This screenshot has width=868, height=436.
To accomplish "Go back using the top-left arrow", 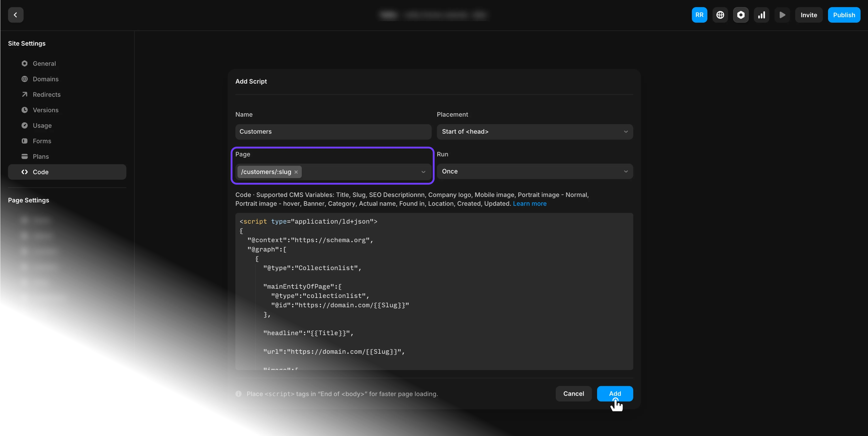I will pyautogui.click(x=15, y=15).
